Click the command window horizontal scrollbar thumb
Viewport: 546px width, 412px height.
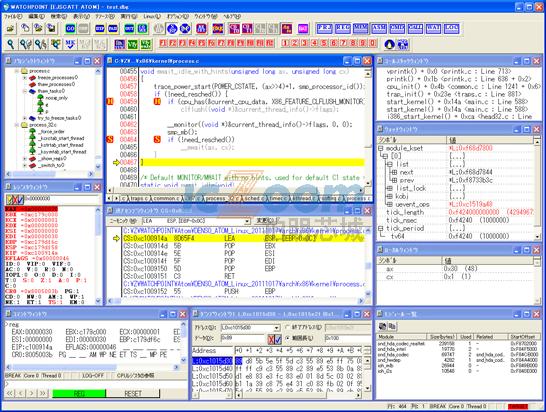point(64,367)
